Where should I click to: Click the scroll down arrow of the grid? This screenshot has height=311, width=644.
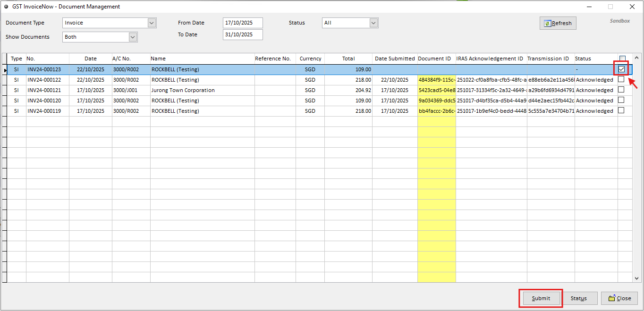coord(637,278)
